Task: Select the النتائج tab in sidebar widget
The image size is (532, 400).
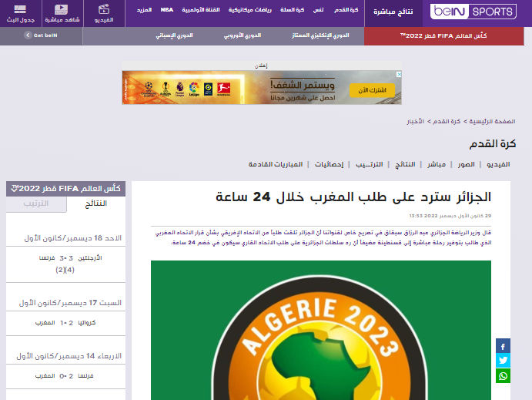Action: click(95, 203)
